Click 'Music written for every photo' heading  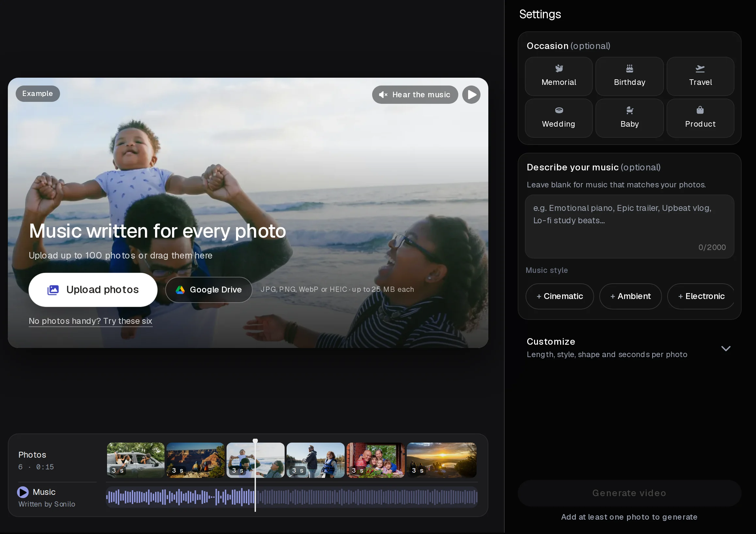(157, 231)
